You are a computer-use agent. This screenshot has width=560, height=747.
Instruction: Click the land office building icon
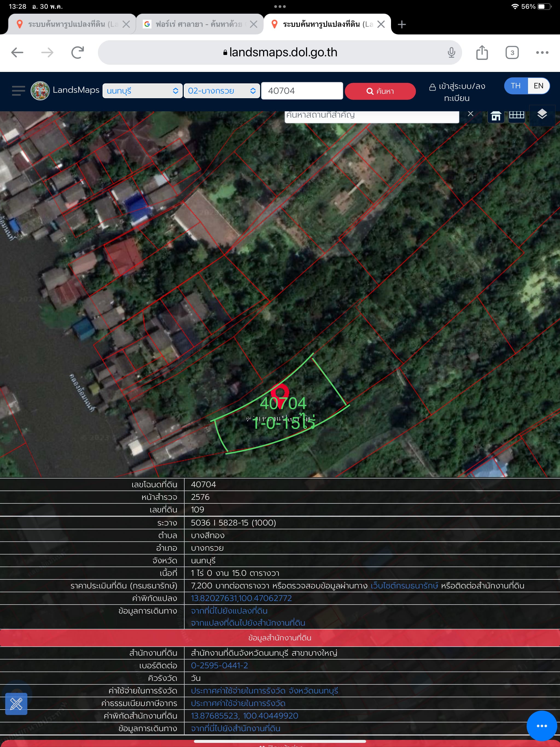pos(495,116)
